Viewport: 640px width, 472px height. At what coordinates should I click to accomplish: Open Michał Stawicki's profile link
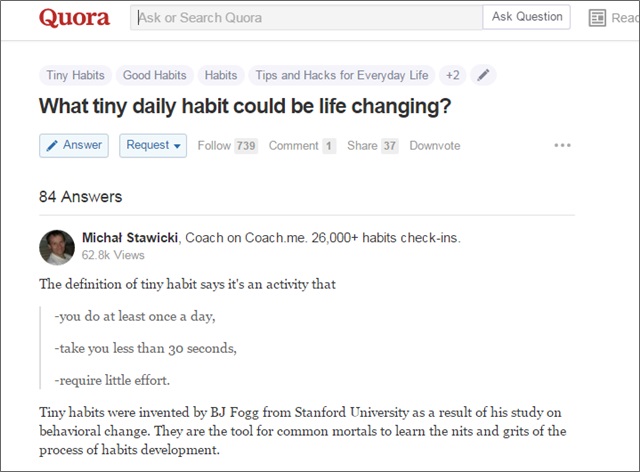pyautogui.click(x=130, y=238)
